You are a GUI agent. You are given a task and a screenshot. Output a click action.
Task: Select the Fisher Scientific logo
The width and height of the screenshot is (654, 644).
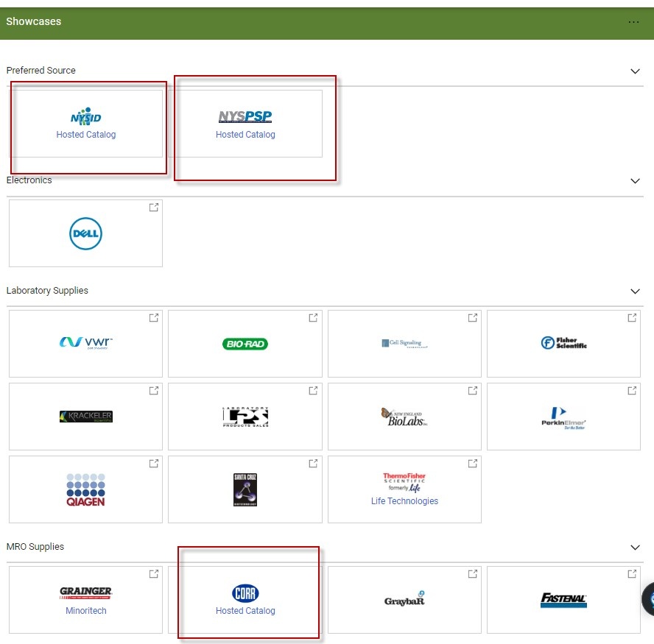click(563, 343)
